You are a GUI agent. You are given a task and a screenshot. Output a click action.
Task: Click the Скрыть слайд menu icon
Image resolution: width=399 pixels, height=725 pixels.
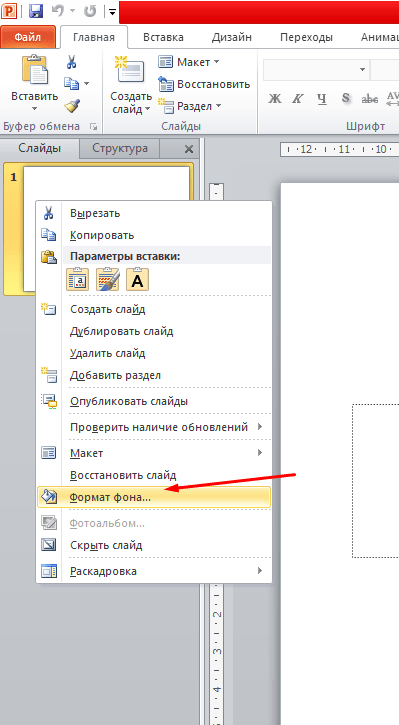(x=49, y=545)
